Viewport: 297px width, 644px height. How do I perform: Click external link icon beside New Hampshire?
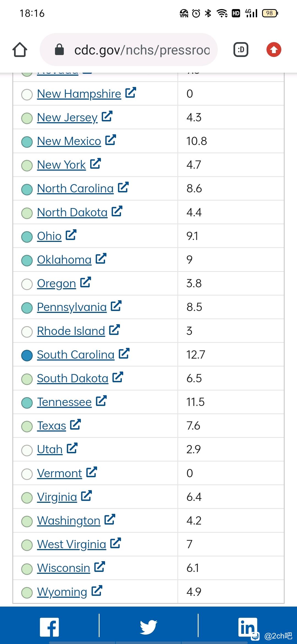pos(131,92)
